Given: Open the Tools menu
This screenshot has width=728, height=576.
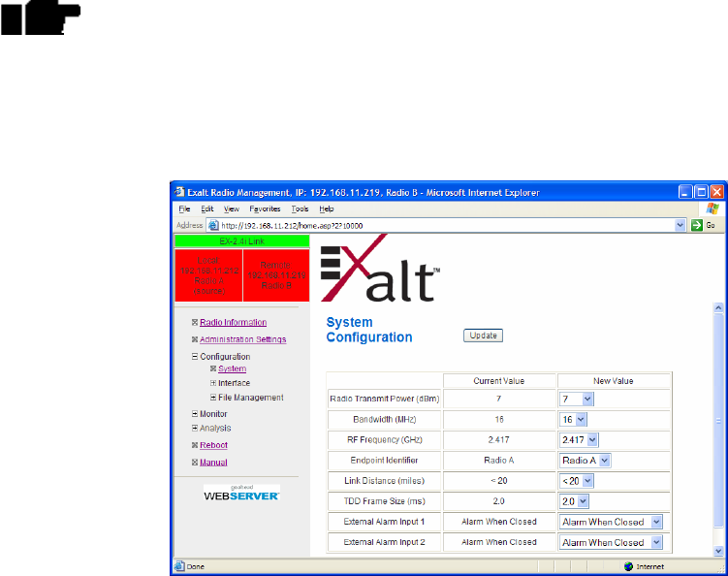Looking at the screenshot, I should coord(300,209).
